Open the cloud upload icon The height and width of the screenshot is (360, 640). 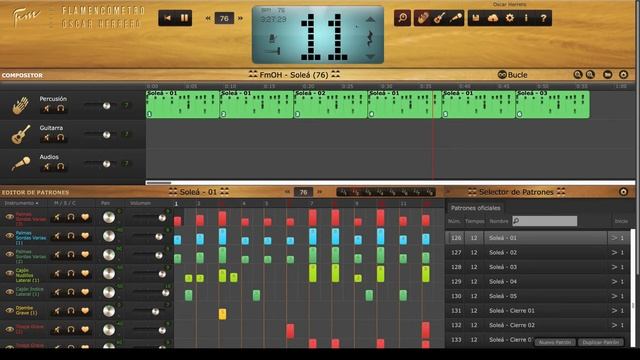tap(493, 18)
